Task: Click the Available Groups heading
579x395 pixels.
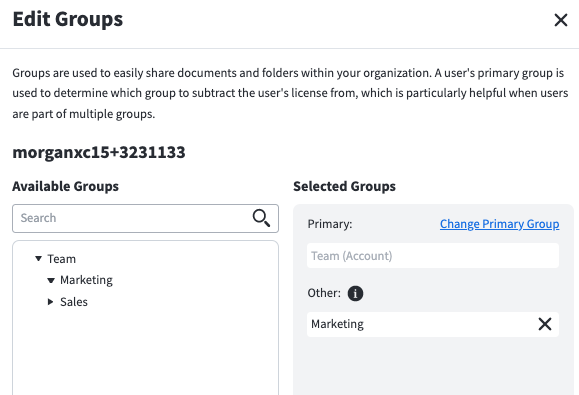Action: pos(66,186)
